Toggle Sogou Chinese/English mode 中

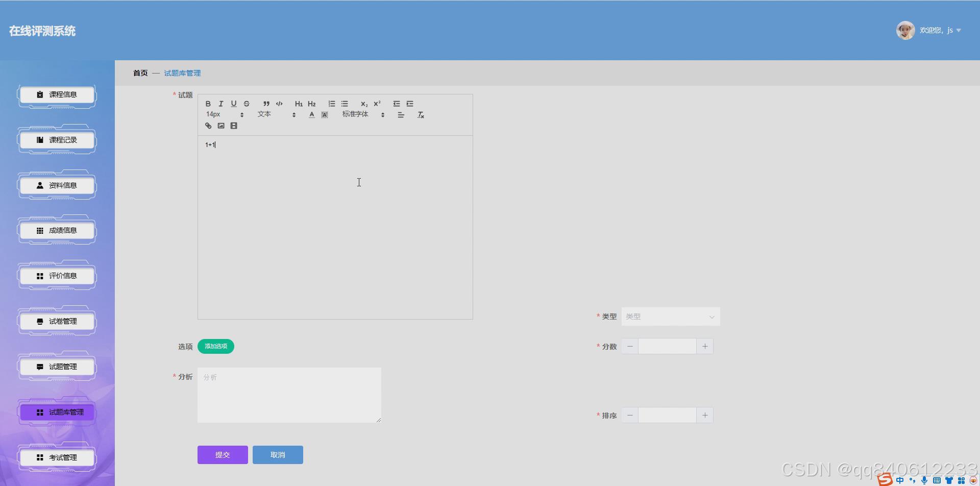tap(900, 480)
